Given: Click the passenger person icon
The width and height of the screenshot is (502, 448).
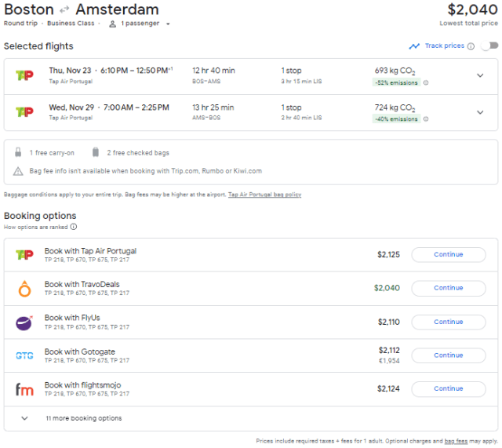Looking at the screenshot, I should [x=112, y=24].
